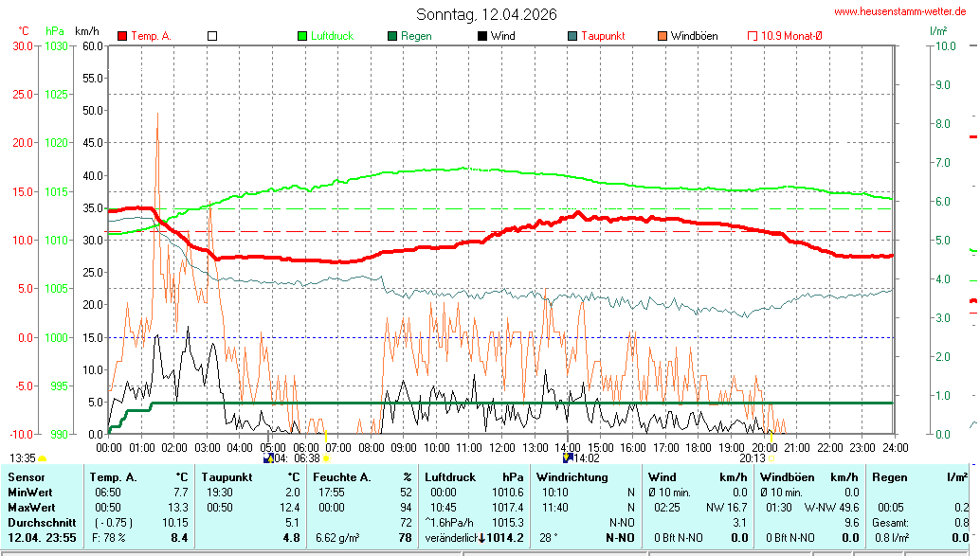Click the sun icon beside 13:35
The height and width of the screenshot is (556, 980).
[43, 458]
